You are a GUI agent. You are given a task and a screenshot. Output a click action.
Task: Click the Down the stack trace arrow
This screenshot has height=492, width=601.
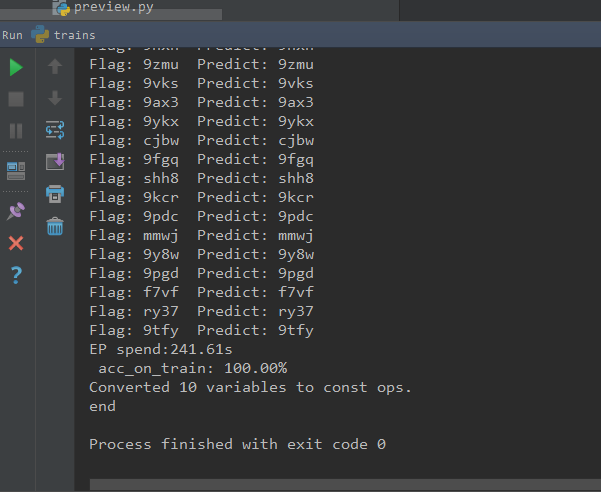55,98
